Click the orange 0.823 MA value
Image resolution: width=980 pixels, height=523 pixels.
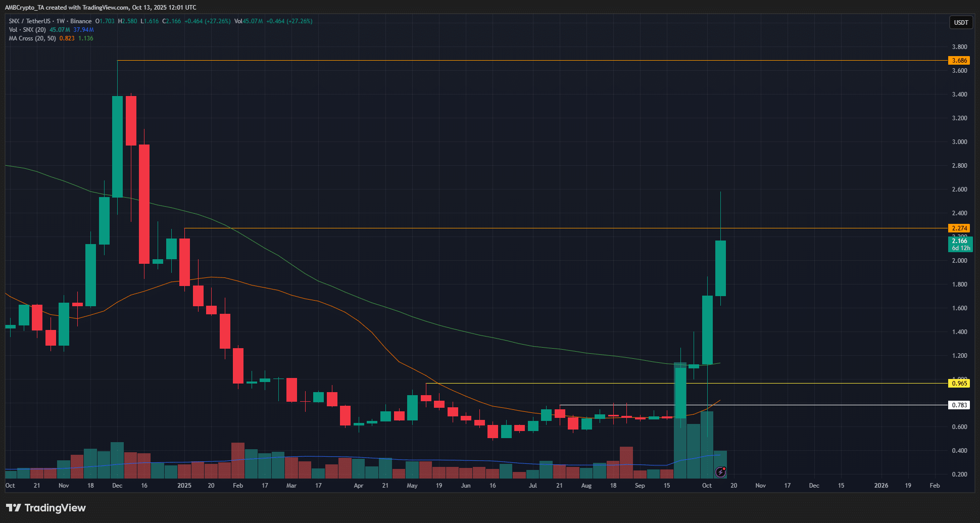pyautogui.click(x=67, y=38)
